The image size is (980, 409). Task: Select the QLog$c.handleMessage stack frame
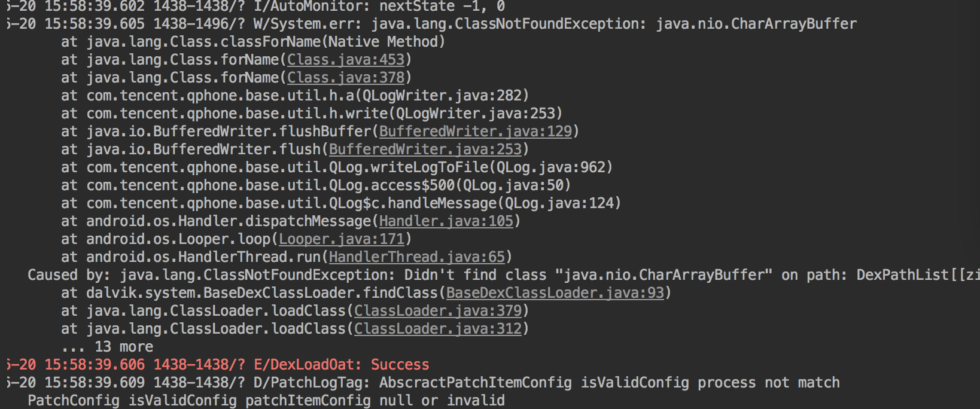(x=341, y=203)
